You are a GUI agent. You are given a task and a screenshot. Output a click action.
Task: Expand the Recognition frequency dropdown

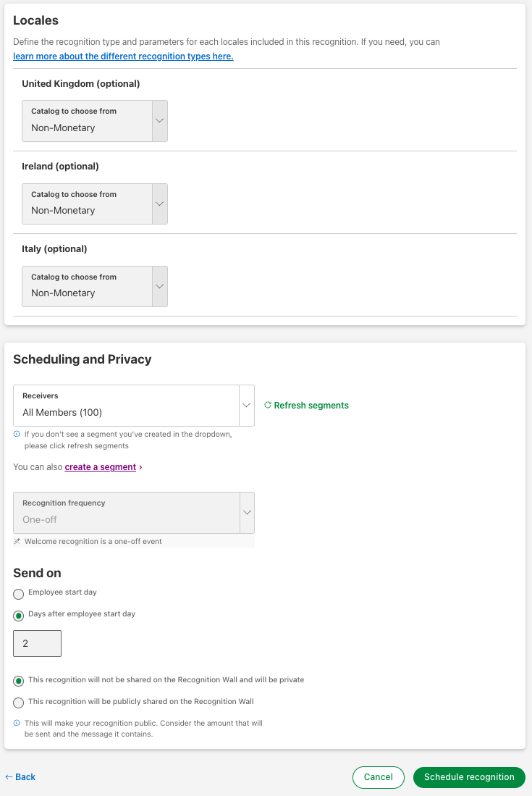tap(134, 513)
